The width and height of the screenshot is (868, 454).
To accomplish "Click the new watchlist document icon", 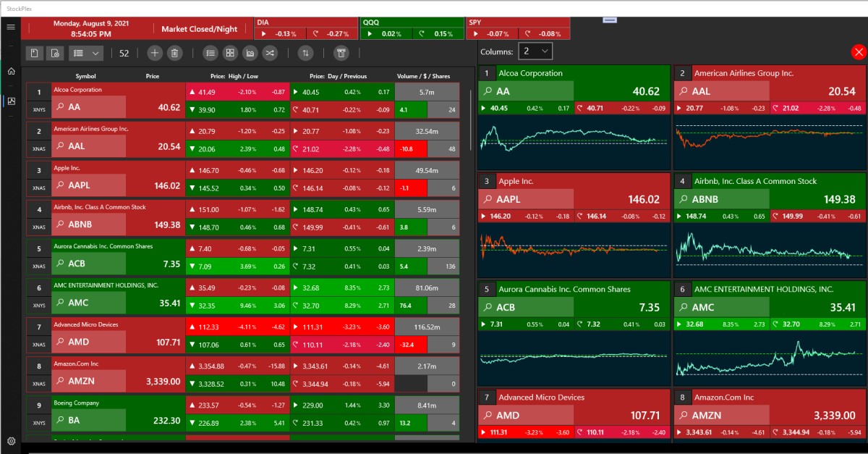I will (35, 53).
